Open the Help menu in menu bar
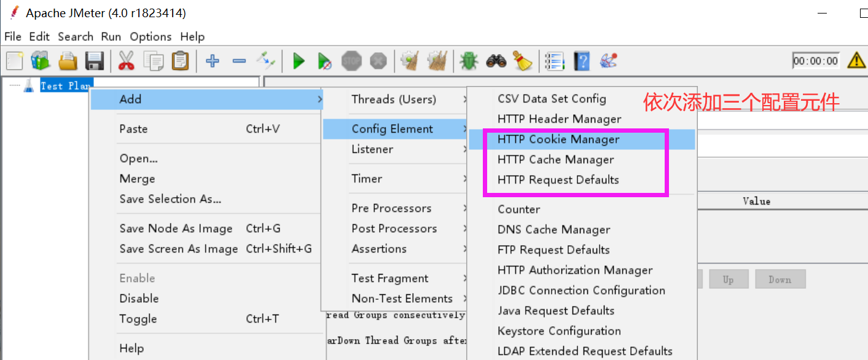Screen dimensions: 868x360 click(192, 37)
